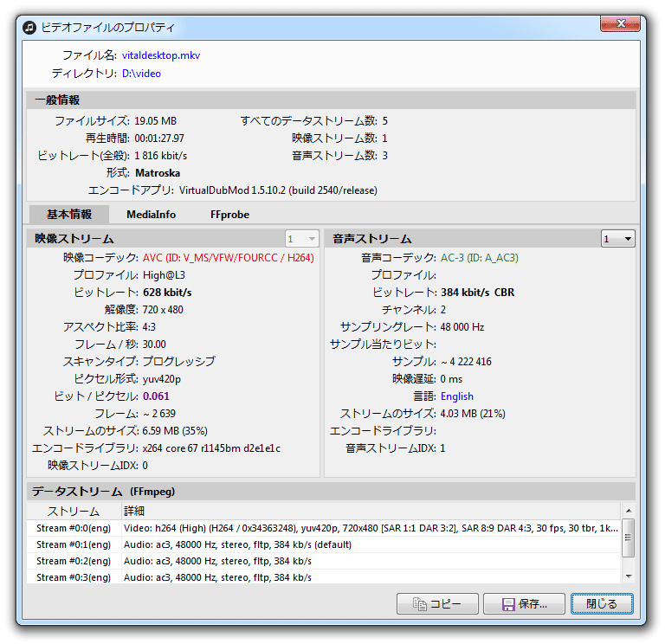The image size is (665, 644).
Task: Click the scroll up arrow in data stream list
Action: [629, 511]
